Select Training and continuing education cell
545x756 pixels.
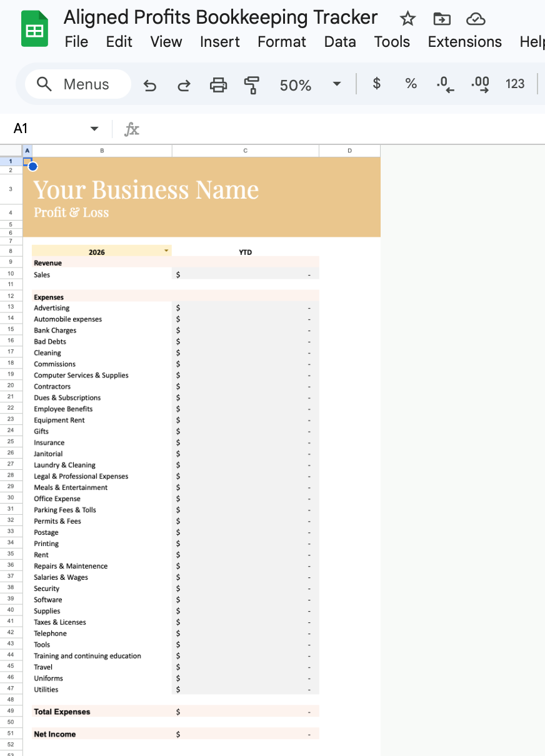[x=102, y=657]
